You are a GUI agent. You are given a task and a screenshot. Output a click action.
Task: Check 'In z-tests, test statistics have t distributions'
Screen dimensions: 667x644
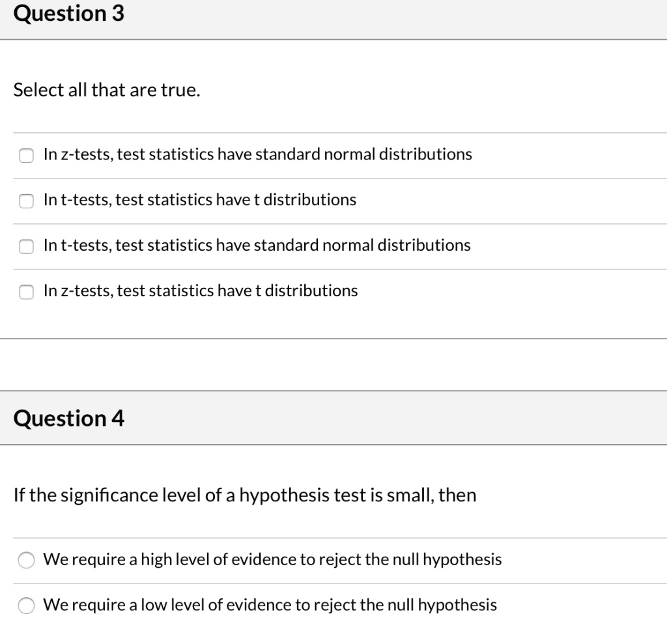(x=26, y=292)
